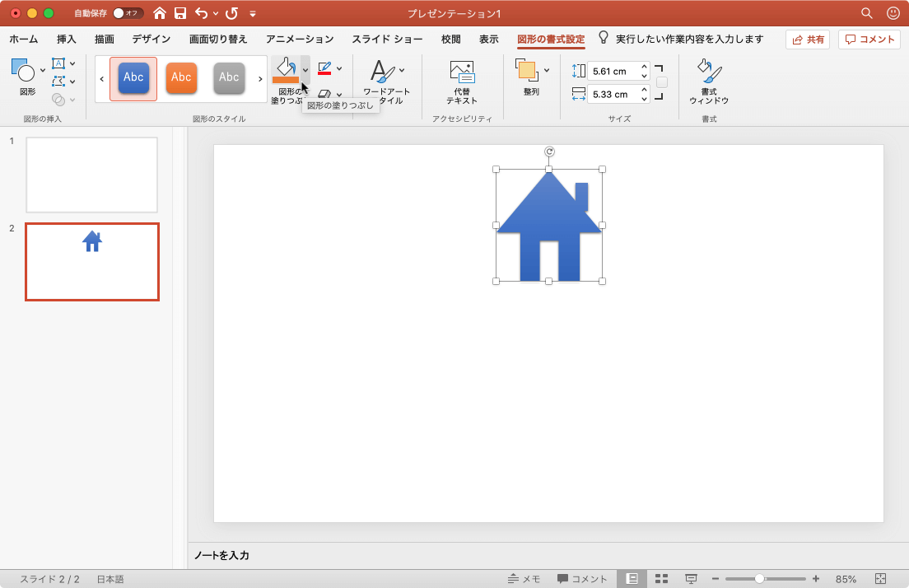909x588 pixels.
Task: Open the 表示 tab
Action: point(489,39)
